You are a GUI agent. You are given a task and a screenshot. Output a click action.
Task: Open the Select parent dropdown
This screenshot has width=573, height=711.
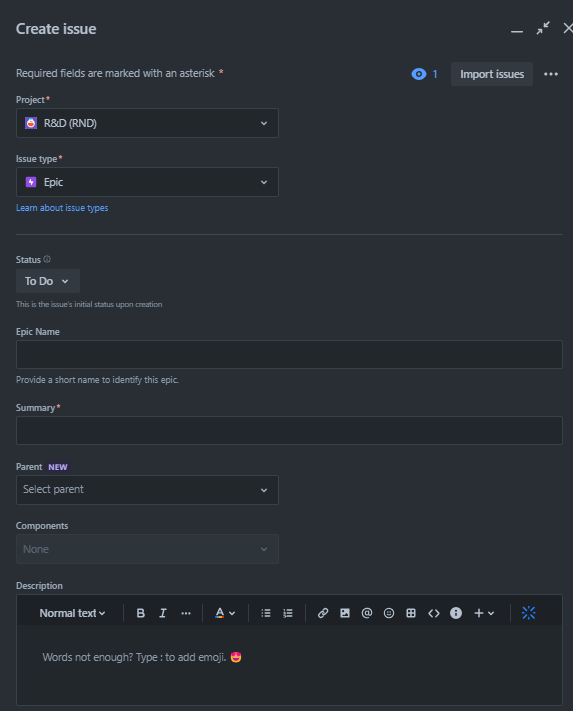point(147,490)
